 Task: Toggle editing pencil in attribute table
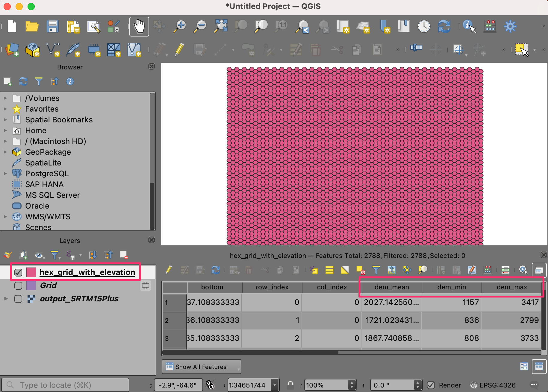click(x=169, y=270)
